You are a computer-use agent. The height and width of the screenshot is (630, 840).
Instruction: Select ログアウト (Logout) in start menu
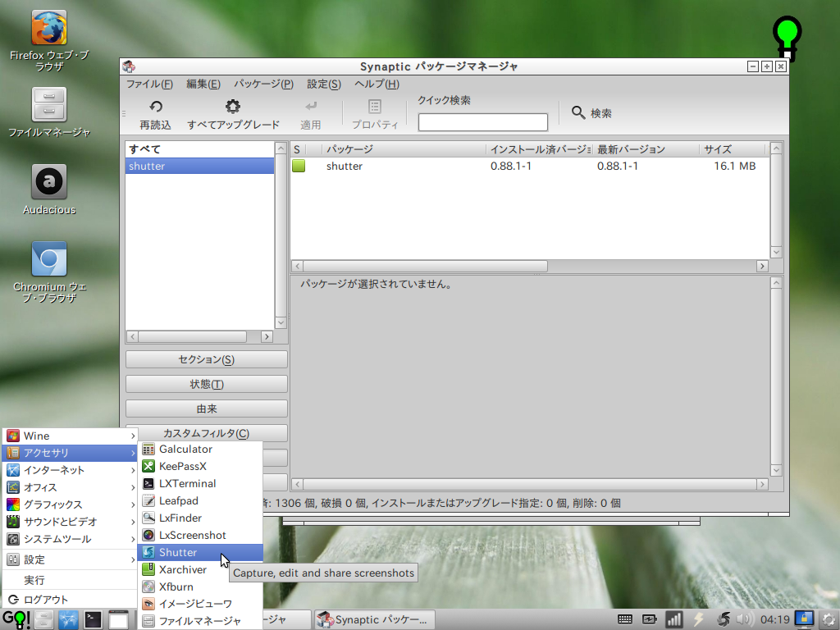(71, 600)
